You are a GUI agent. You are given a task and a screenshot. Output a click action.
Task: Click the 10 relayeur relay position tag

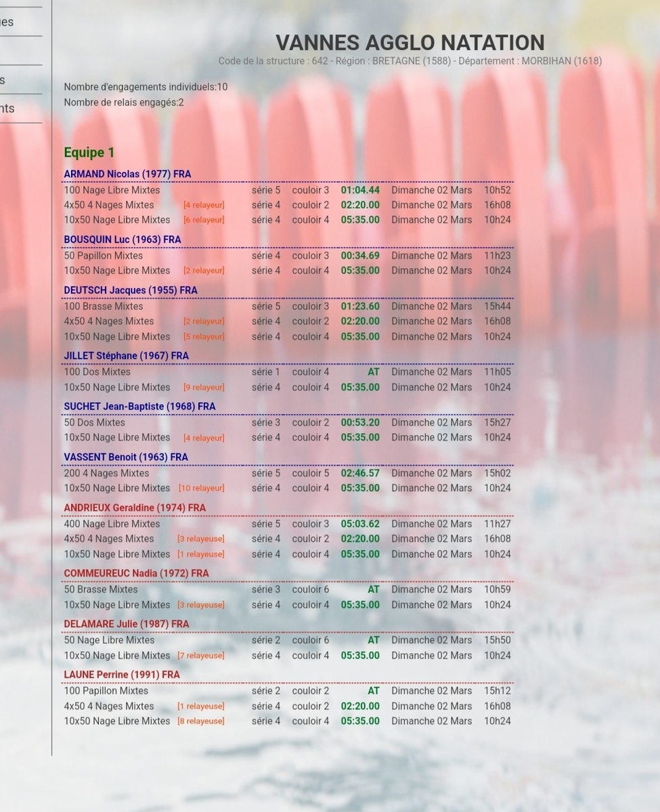point(201,489)
